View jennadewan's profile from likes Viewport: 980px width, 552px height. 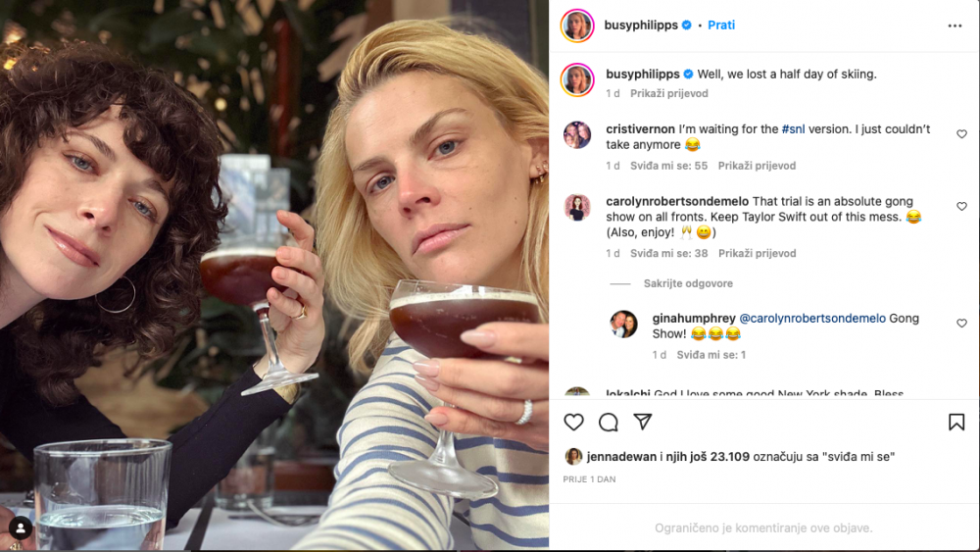pyautogui.click(x=621, y=456)
